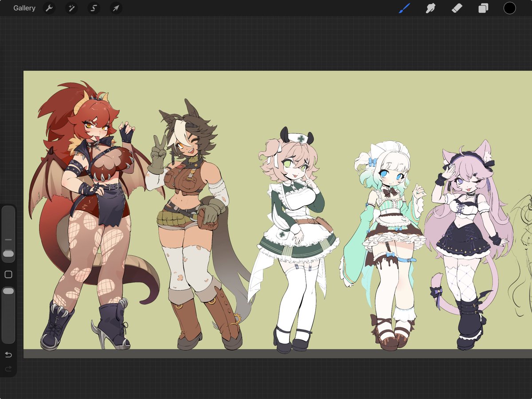Select the Brush tool
Screen dimensions: 532x399
pyautogui.click(x=404, y=8)
